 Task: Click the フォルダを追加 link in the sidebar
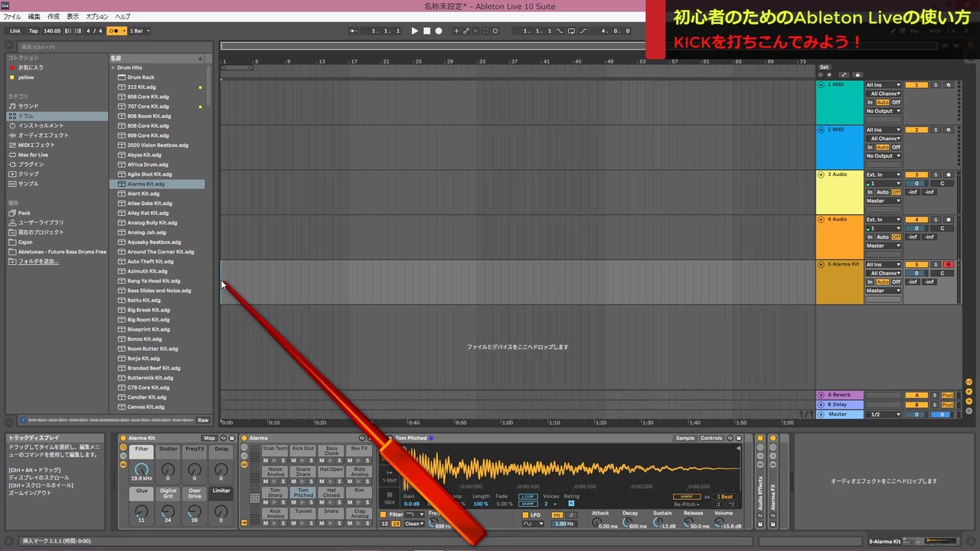click(40, 261)
